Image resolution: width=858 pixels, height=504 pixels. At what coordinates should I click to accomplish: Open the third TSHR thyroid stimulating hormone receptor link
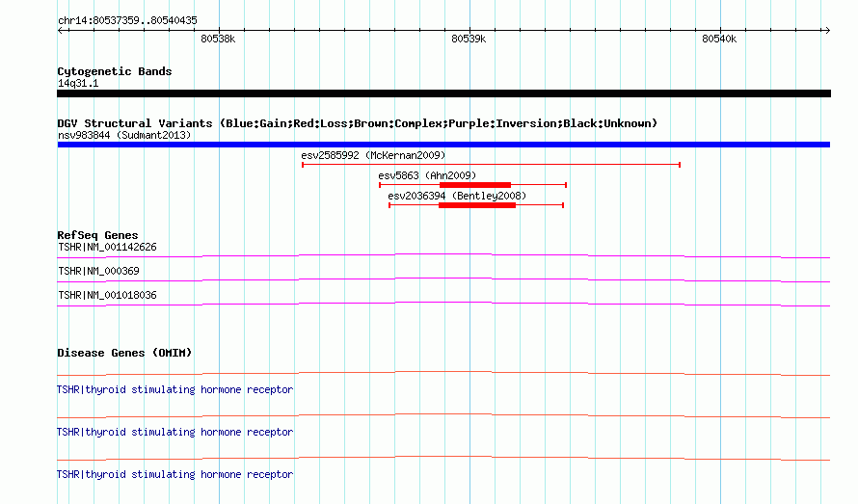(x=174, y=474)
